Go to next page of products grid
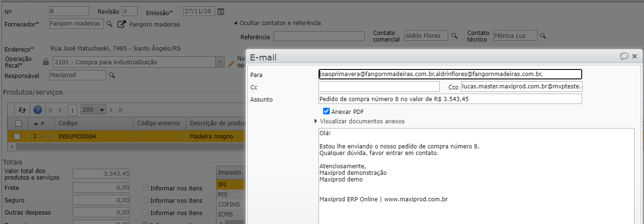The width and height of the screenshot is (644, 224). 112,110
